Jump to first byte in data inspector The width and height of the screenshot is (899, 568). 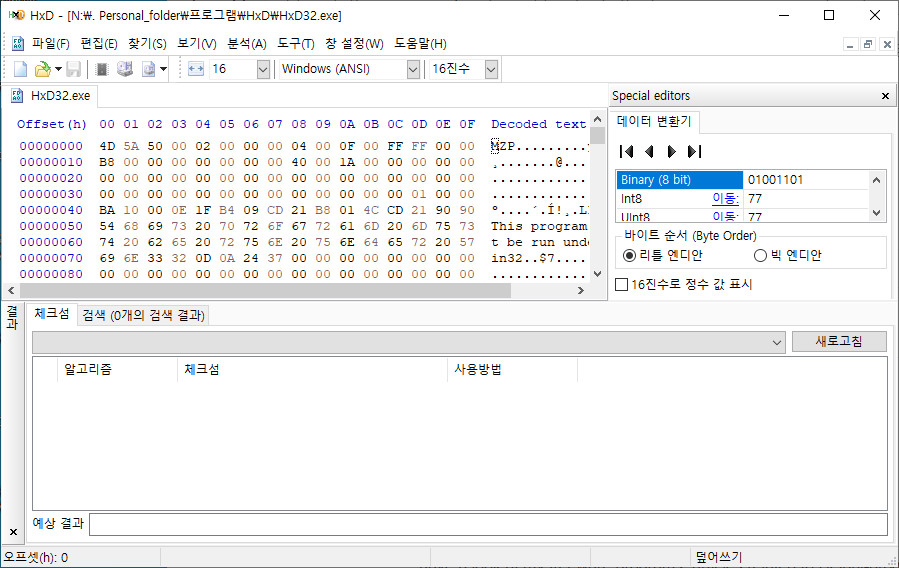pyautogui.click(x=626, y=151)
